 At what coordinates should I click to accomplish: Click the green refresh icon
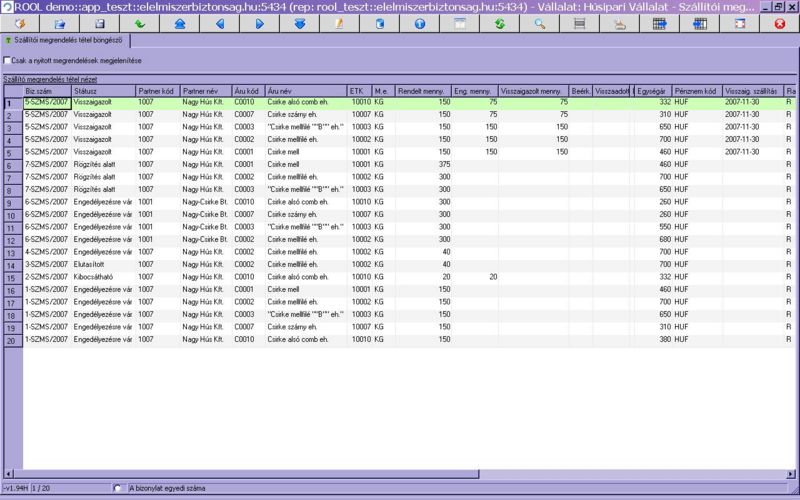click(499, 23)
